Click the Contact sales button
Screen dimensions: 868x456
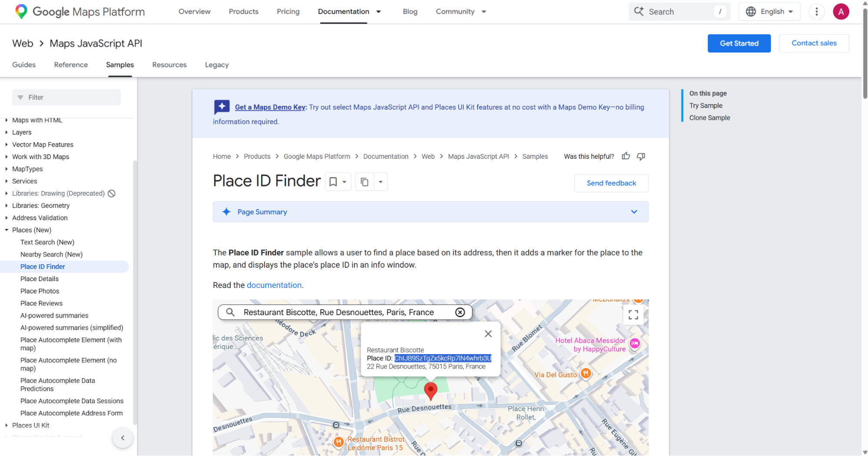click(814, 43)
